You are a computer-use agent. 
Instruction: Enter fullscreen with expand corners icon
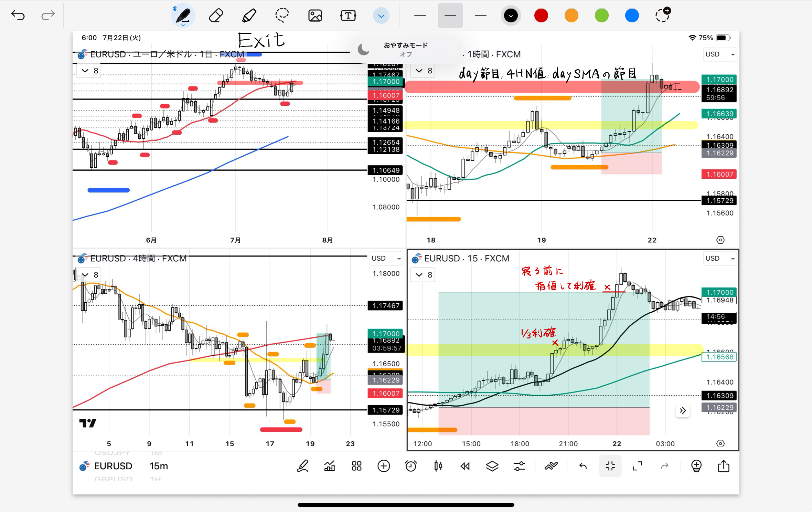(x=637, y=466)
